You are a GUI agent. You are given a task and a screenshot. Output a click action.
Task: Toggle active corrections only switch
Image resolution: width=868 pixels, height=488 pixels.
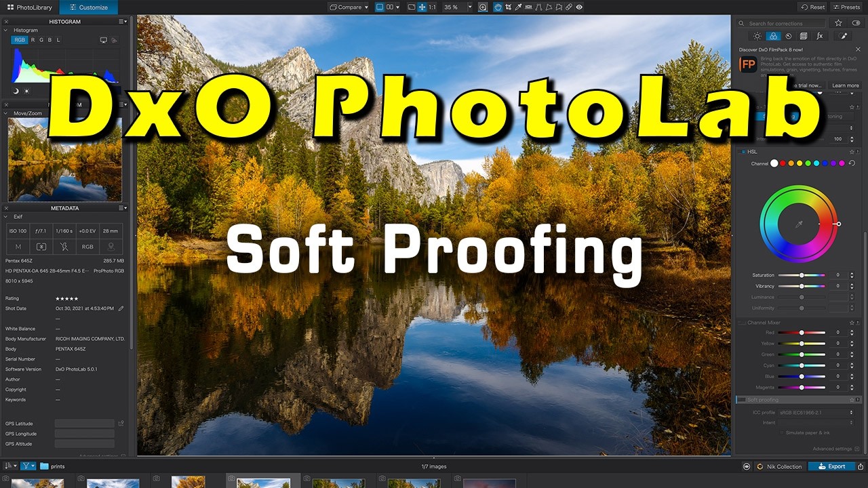pos(855,23)
